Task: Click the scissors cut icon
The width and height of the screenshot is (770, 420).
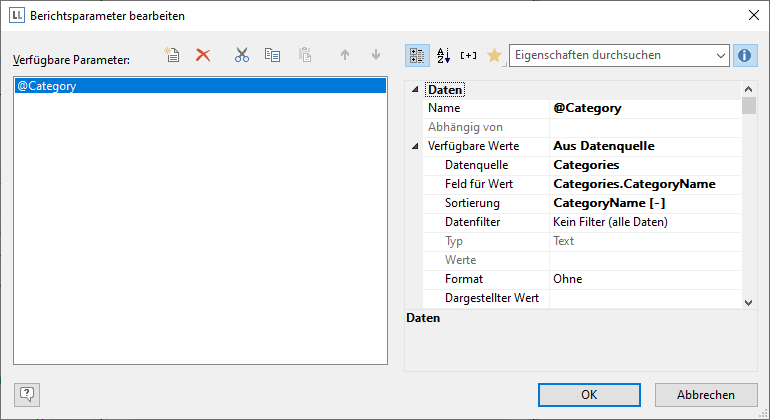Action: coord(241,56)
